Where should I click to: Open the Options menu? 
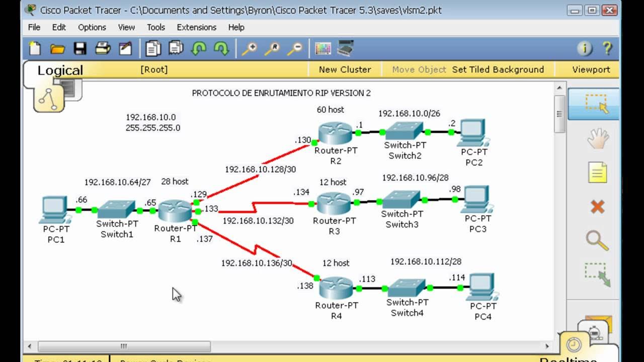tap(92, 27)
